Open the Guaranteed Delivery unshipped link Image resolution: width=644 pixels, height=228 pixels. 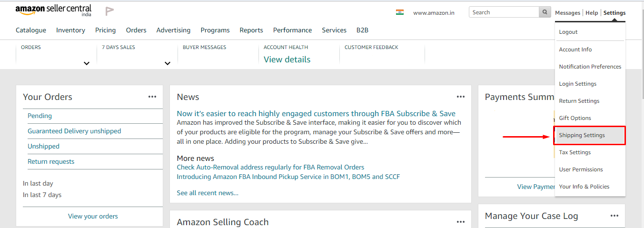click(x=74, y=131)
